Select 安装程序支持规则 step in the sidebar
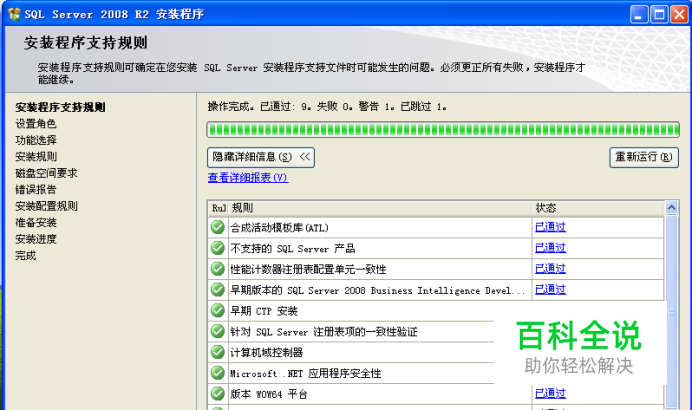This screenshot has width=692, height=410. pyautogui.click(x=60, y=107)
